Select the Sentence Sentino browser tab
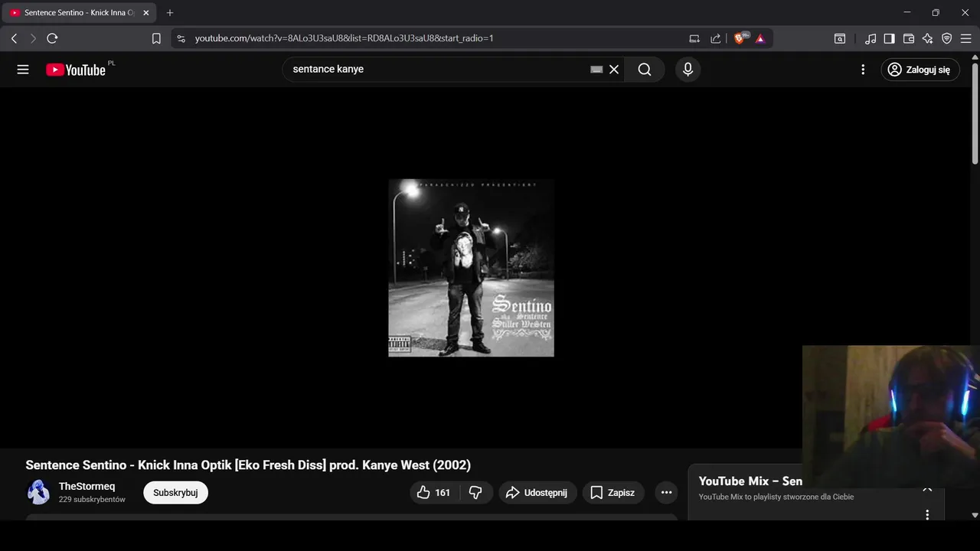The image size is (980, 551). coord(80,13)
